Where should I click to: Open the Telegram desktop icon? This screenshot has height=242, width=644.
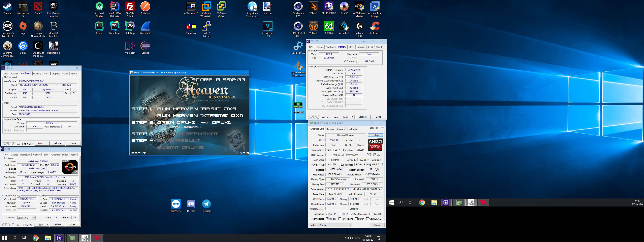click(206, 206)
